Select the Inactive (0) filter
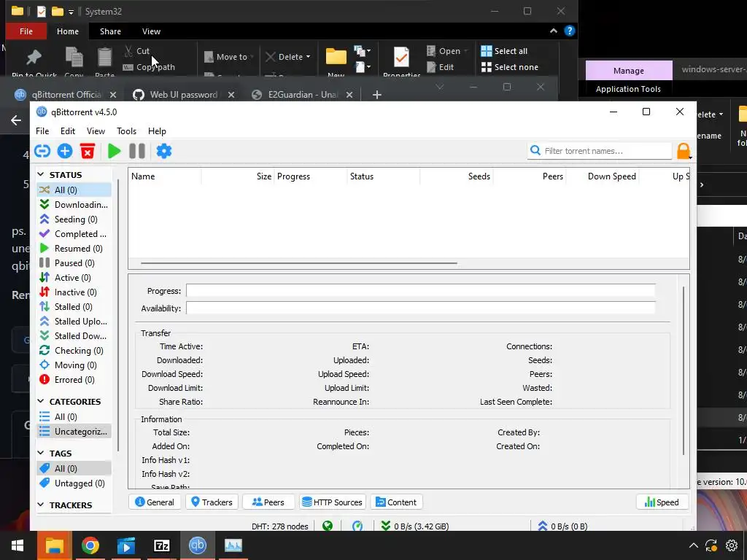The width and height of the screenshot is (747, 560). (x=74, y=292)
